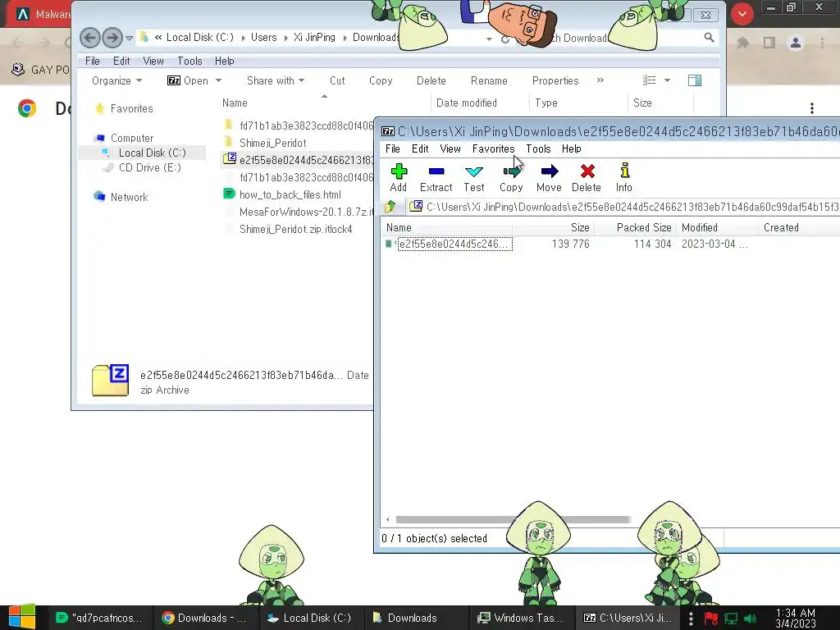Open the view options dropdown arrow
Viewport: 840px width, 630px height.
point(667,80)
